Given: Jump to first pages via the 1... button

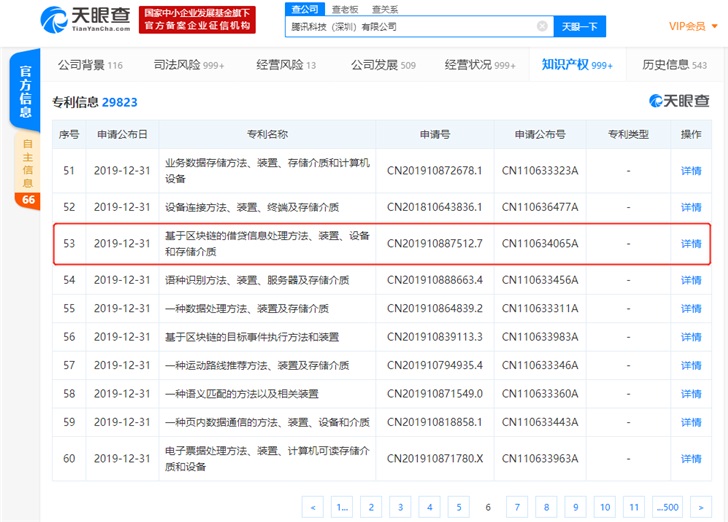Looking at the screenshot, I should [341, 507].
